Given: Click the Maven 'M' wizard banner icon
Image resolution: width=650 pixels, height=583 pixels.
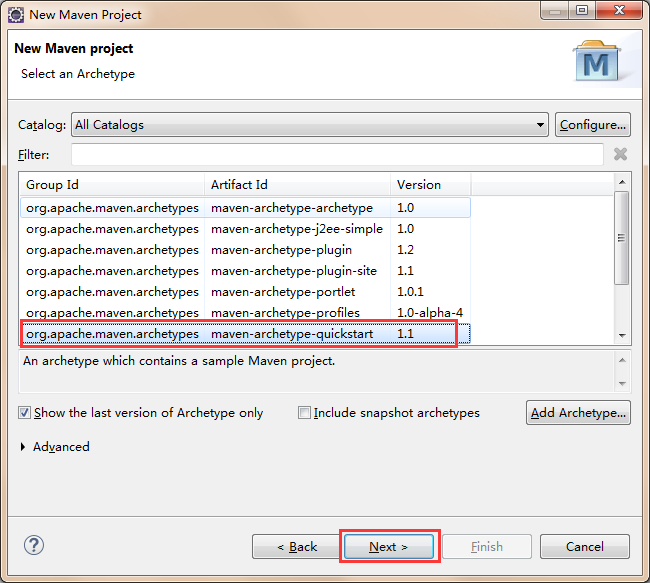Looking at the screenshot, I should point(598,63).
